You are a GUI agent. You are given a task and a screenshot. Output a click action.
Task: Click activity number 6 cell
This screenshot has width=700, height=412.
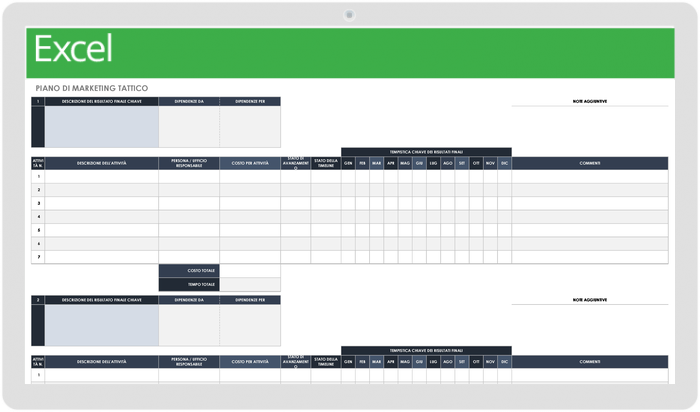pyautogui.click(x=38, y=243)
